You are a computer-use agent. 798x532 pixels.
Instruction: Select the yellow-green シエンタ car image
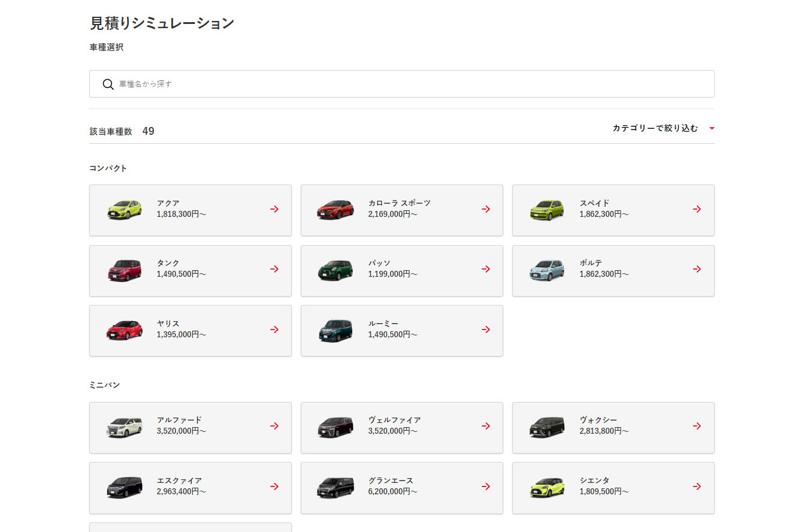546,487
